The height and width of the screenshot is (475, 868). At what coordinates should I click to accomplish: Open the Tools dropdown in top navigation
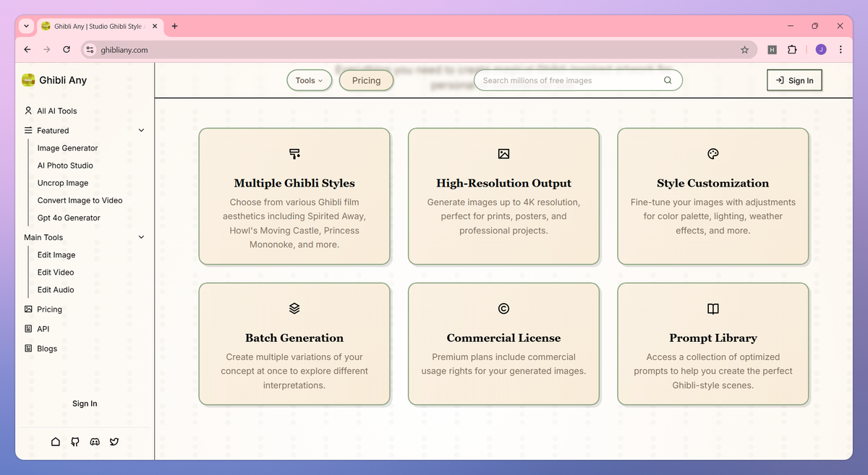(x=309, y=80)
